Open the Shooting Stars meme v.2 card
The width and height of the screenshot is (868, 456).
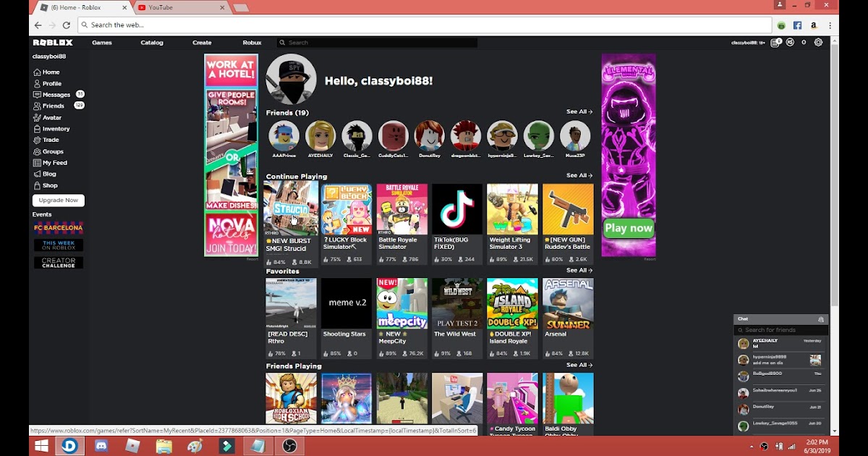[x=346, y=318]
